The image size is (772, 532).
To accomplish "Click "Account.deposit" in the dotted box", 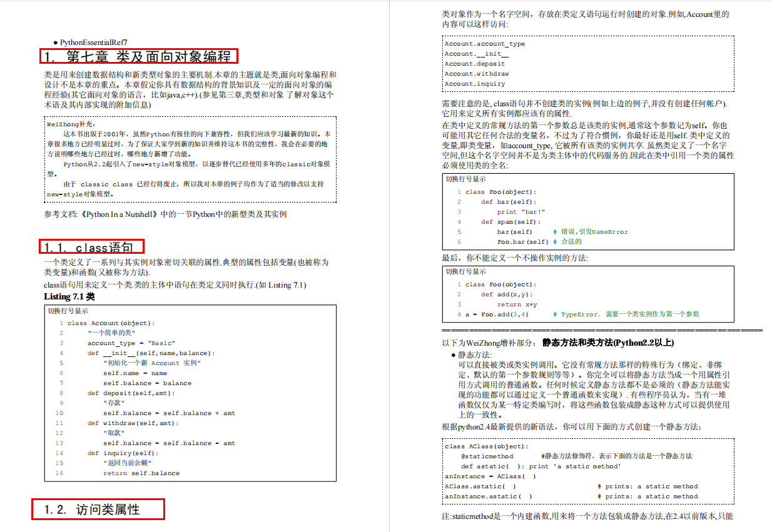I will point(475,64).
